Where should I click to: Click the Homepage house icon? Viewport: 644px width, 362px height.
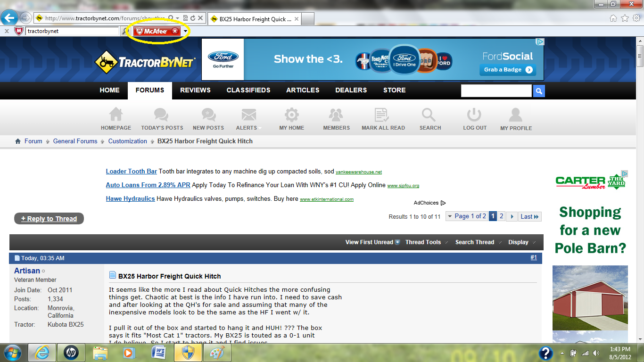(x=116, y=115)
